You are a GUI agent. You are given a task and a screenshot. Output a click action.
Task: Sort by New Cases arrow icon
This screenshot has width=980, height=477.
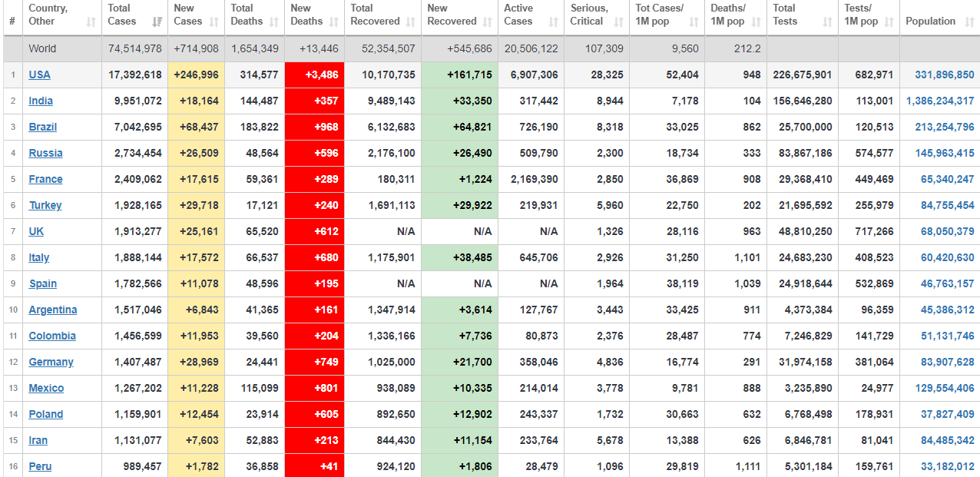(x=216, y=22)
